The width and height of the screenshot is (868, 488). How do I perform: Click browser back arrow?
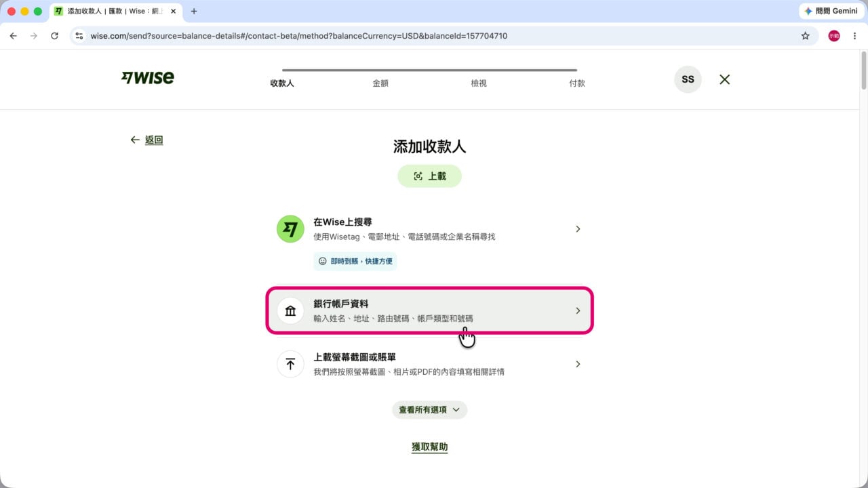click(13, 36)
